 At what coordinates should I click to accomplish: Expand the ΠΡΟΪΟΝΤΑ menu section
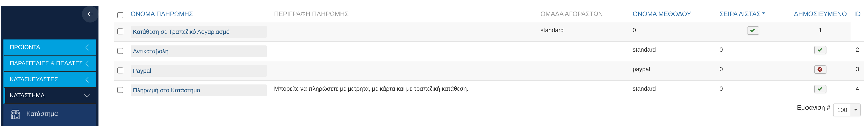point(50,47)
